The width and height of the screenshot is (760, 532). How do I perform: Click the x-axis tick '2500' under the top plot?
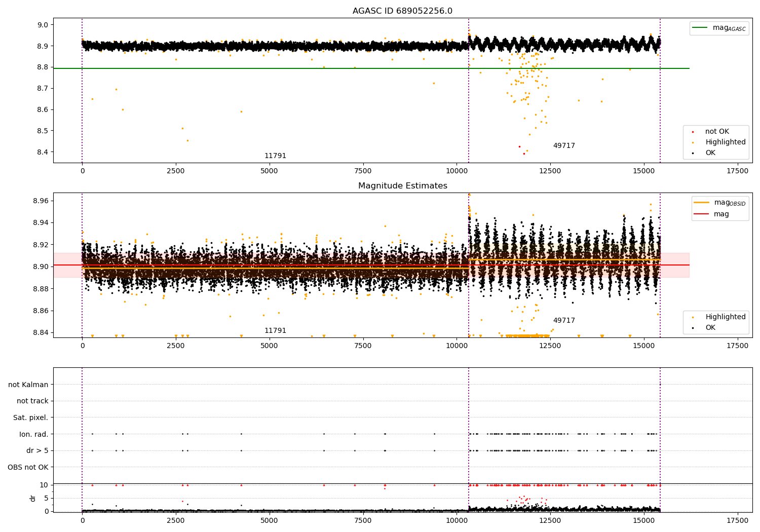point(176,171)
